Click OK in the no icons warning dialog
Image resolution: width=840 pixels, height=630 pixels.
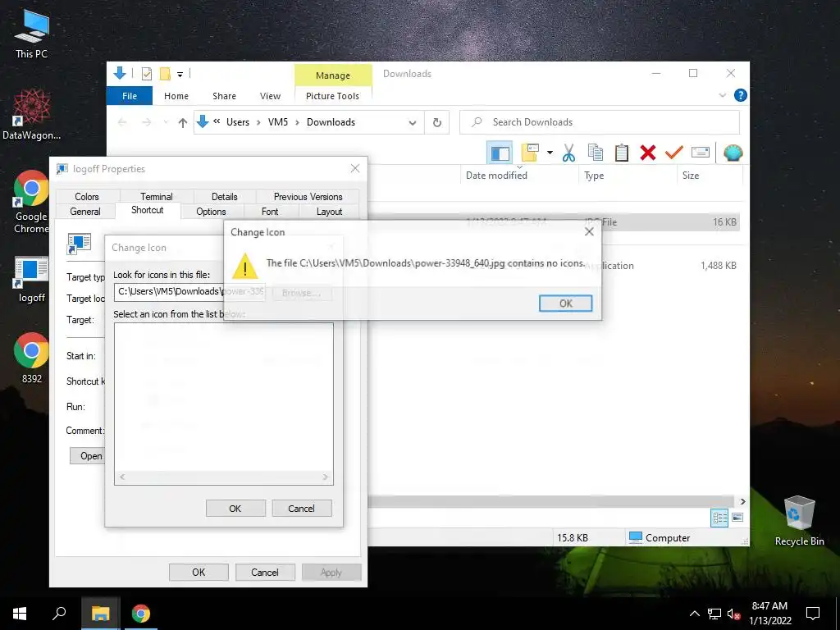pyautogui.click(x=565, y=304)
